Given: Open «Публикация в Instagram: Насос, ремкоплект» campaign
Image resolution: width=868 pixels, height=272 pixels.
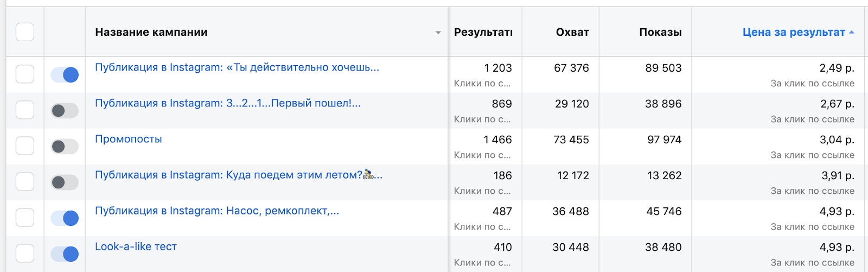Looking at the screenshot, I should (x=217, y=211).
